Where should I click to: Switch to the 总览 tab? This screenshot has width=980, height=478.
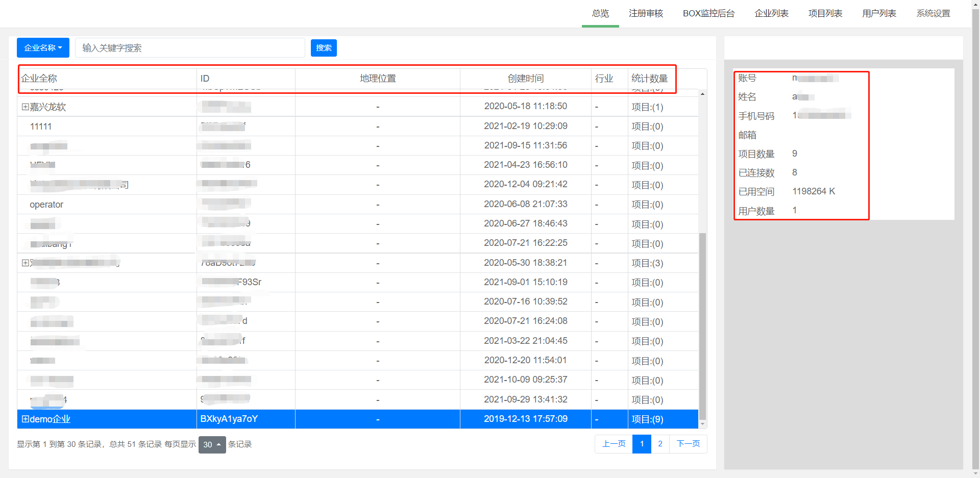[600, 13]
